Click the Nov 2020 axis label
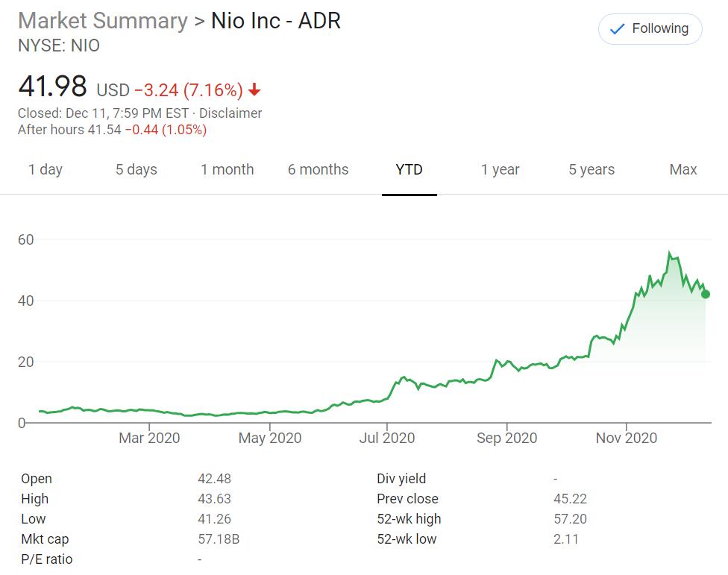 coord(627,438)
